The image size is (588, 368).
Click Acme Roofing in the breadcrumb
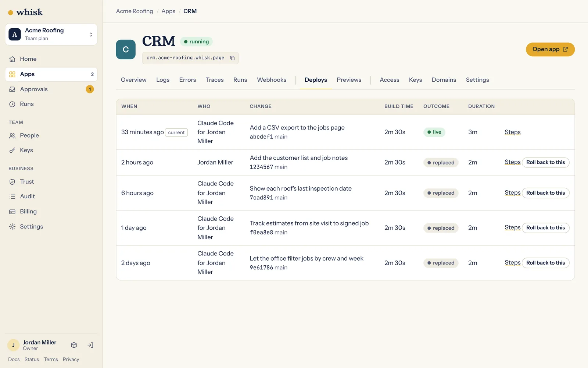pos(135,11)
